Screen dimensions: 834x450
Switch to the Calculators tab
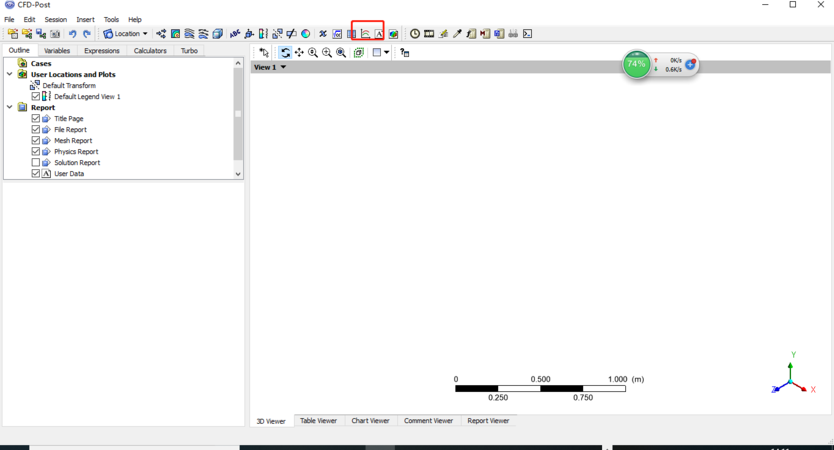pyautogui.click(x=150, y=51)
